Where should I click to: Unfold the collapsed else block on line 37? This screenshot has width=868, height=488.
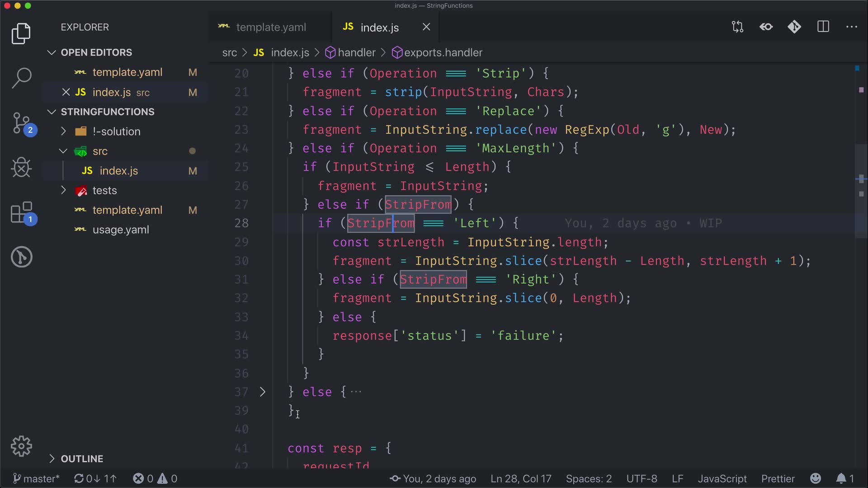click(x=262, y=392)
